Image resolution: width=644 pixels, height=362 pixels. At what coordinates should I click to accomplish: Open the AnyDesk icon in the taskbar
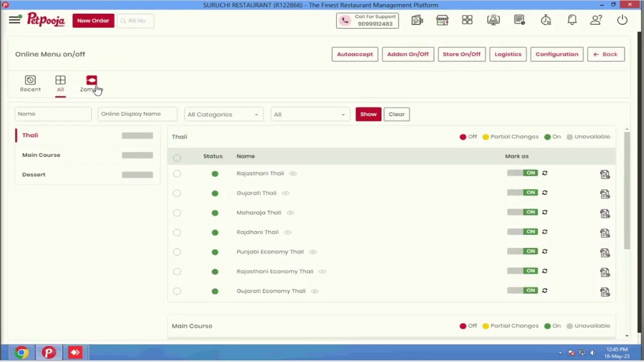(75, 352)
